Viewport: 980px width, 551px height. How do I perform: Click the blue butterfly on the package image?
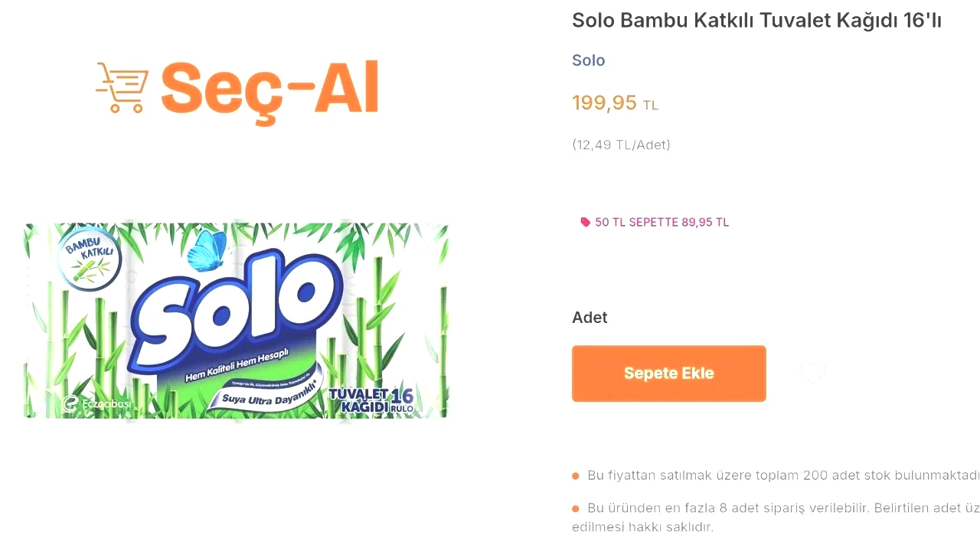pos(208,249)
